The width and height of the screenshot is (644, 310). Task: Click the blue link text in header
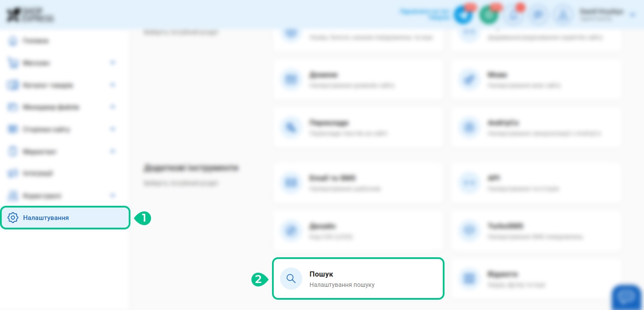(x=425, y=15)
